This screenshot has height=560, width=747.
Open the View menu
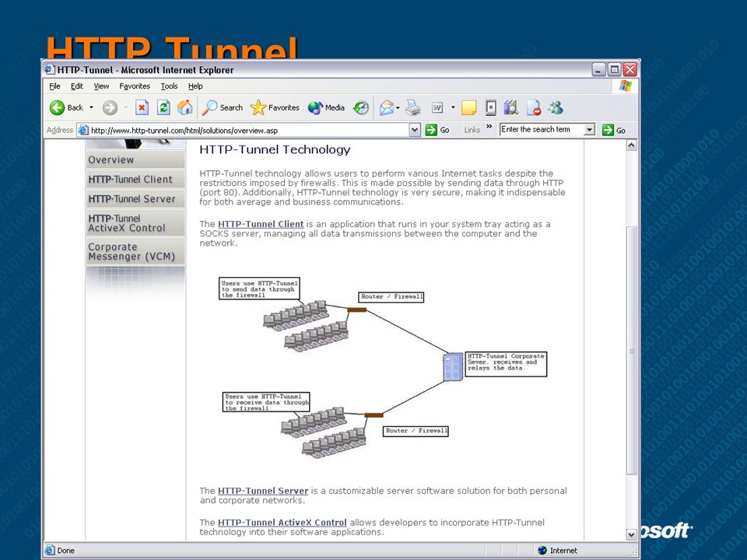[x=101, y=86]
